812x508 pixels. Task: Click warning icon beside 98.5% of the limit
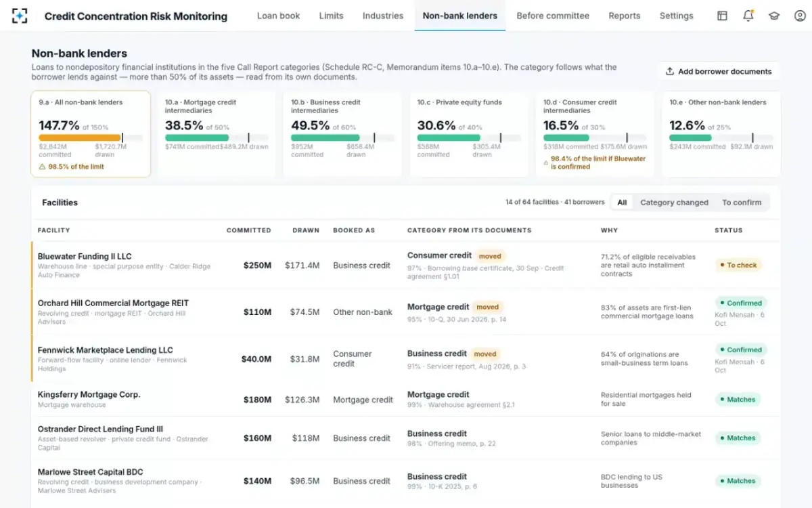click(x=42, y=167)
